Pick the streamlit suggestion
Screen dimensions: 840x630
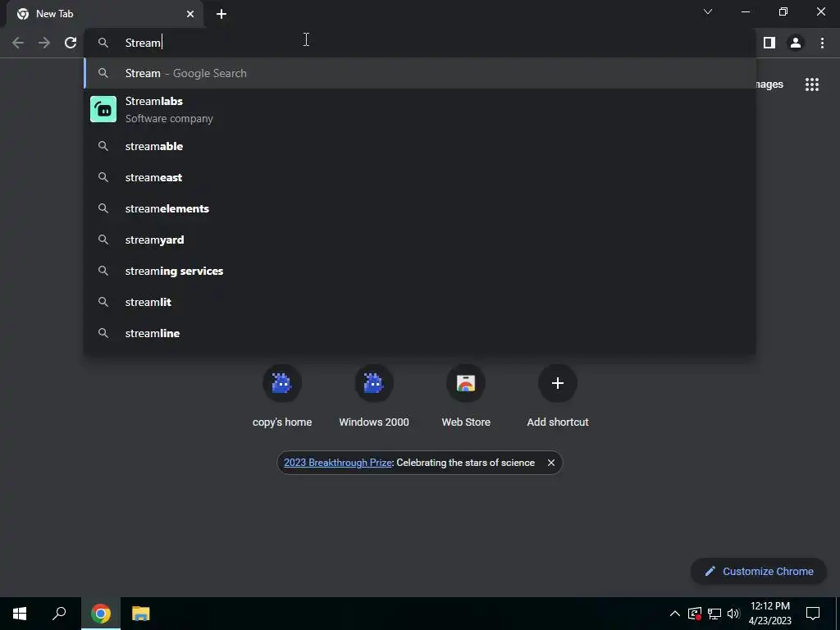pos(421,302)
